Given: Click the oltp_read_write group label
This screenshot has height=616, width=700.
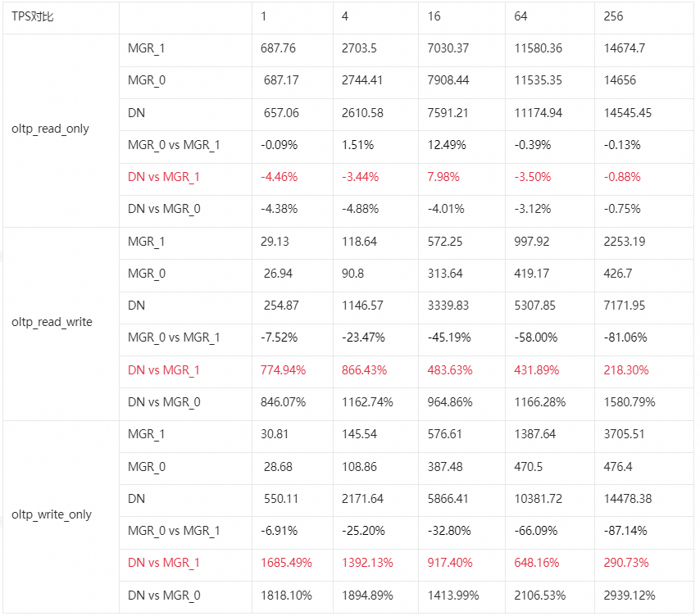Looking at the screenshot, I should (52, 322).
